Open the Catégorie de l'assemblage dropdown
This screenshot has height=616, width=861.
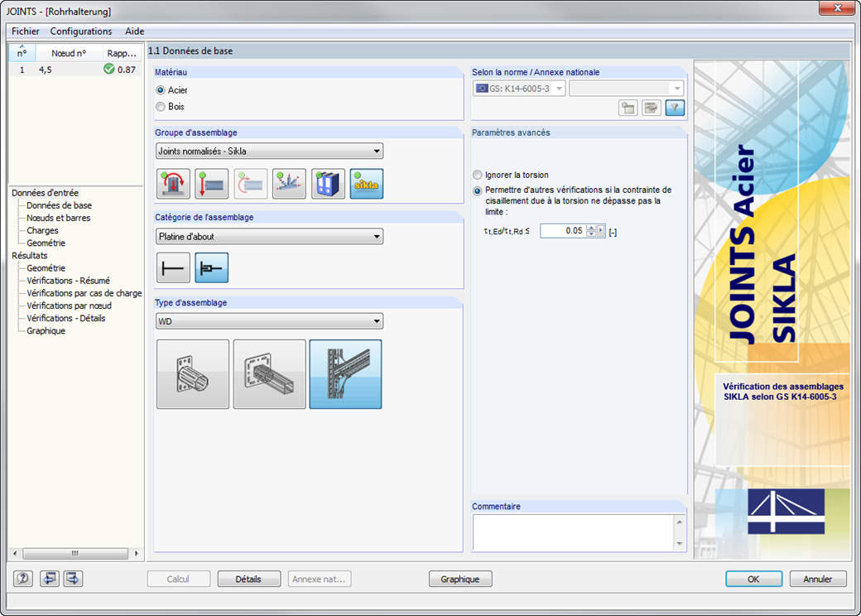coord(270,237)
